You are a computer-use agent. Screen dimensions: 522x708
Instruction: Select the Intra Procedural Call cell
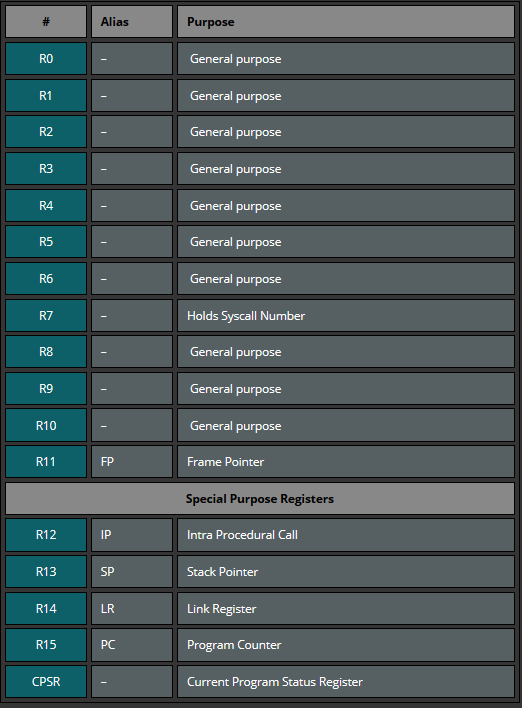point(346,535)
